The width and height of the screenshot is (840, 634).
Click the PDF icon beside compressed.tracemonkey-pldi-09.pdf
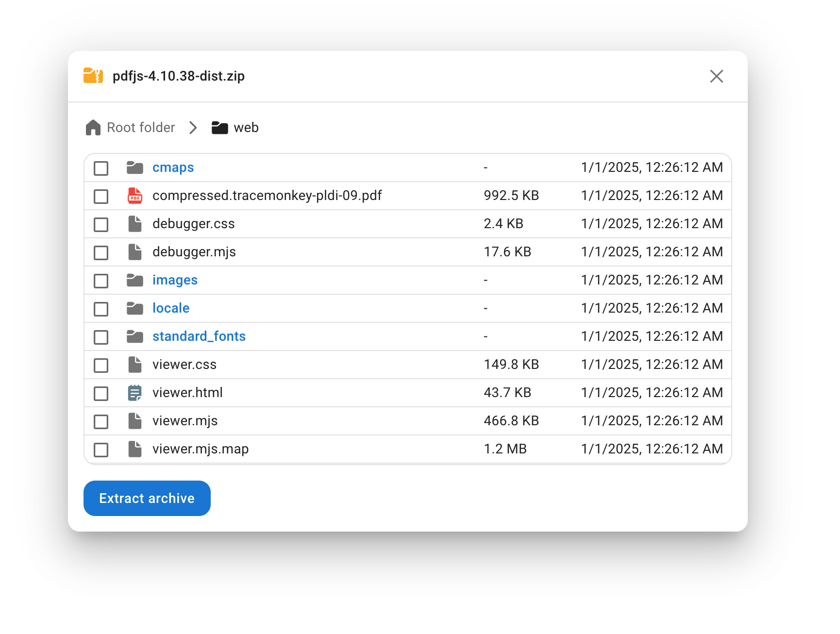(134, 196)
